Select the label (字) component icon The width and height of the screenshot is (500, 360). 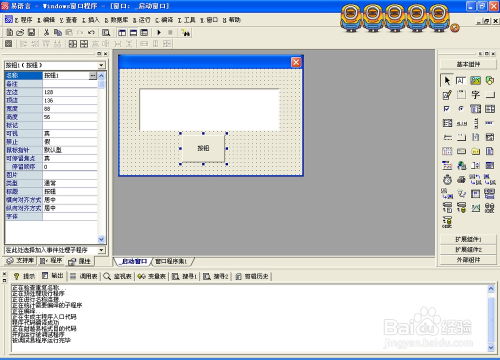(x=476, y=95)
